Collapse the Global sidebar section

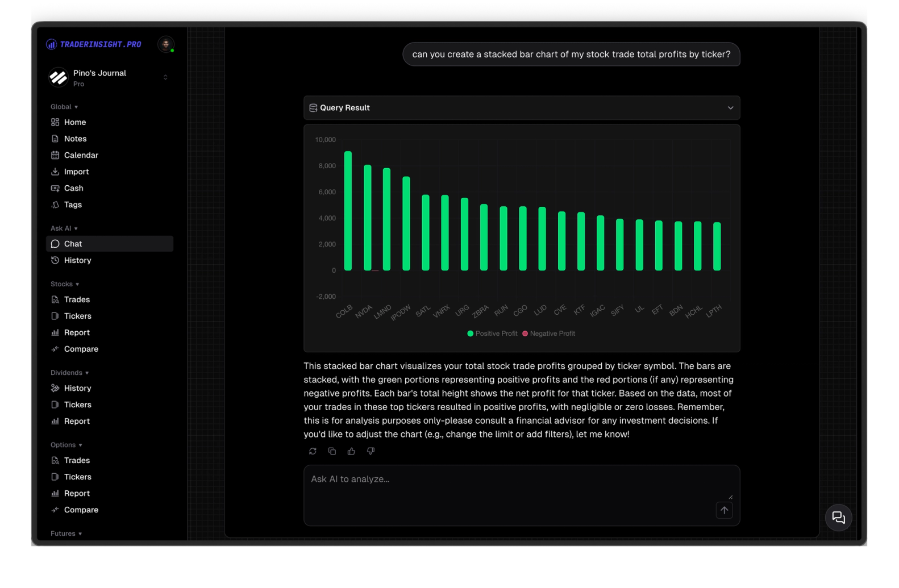pos(64,107)
